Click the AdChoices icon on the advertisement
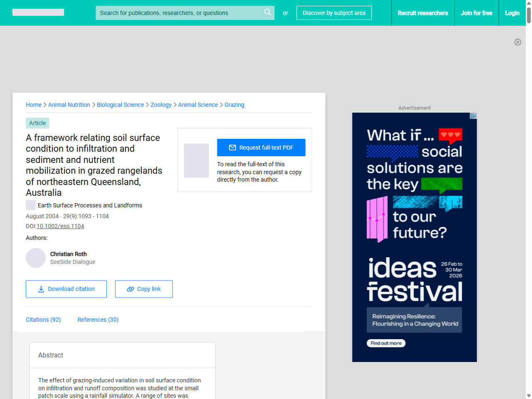The width and height of the screenshot is (532, 399). click(x=473, y=116)
